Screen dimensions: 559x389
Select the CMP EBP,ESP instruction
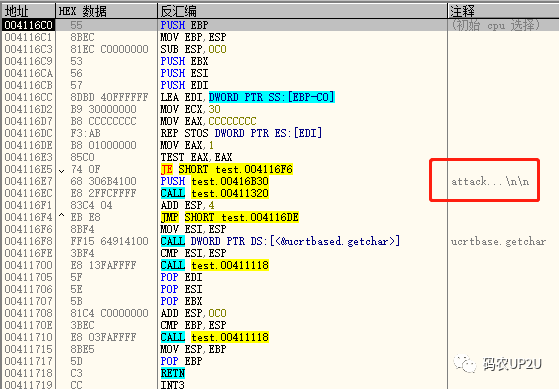pos(193,325)
